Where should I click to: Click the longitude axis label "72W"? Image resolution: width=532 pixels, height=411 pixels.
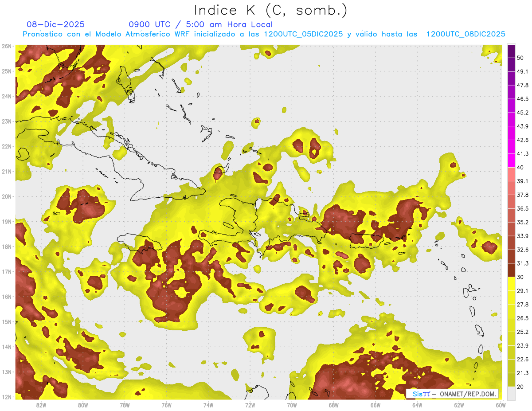click(x=250, y=405)
